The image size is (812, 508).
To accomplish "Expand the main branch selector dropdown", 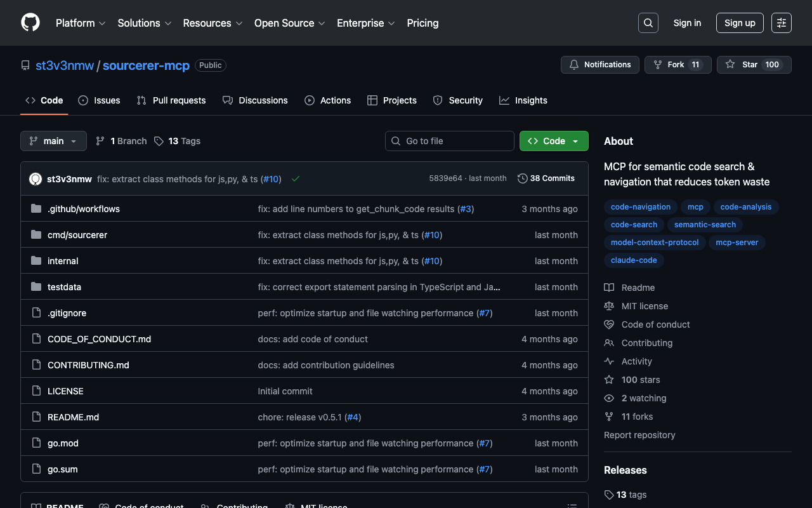I will 53,141.
